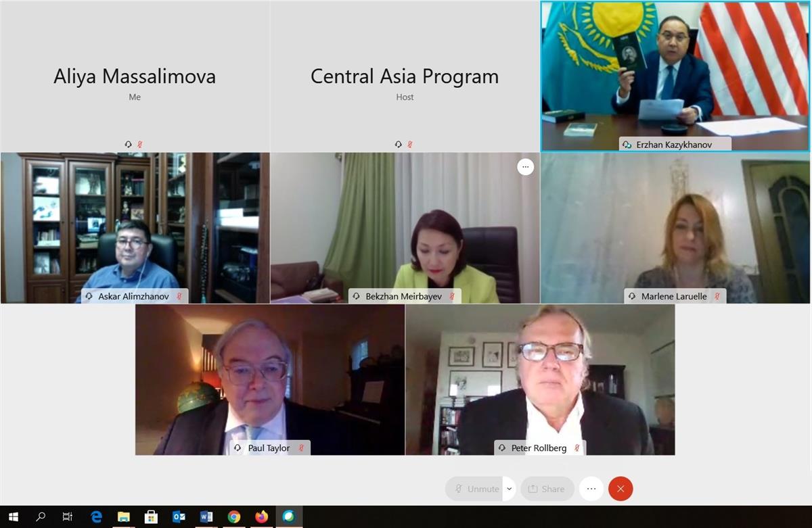This screenshot has height=528, width=812.
Task: Open the Windows Start menu
Action: click(14, 517)
